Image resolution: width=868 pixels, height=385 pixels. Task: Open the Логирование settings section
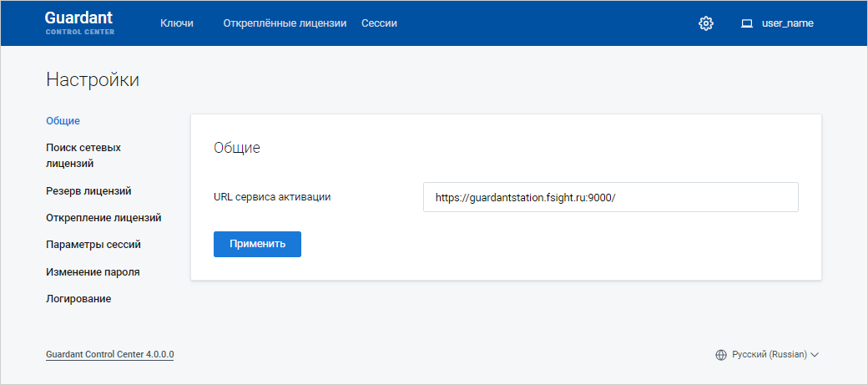[78, 299]
